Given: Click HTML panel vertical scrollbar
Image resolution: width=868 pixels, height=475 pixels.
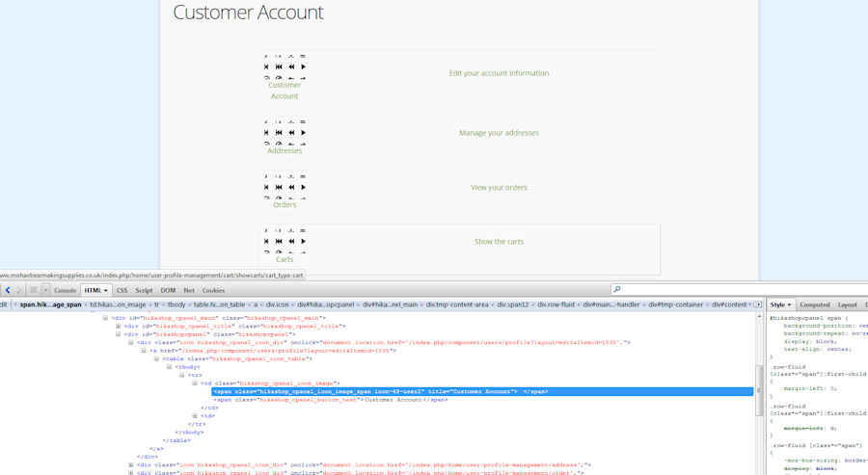Looking at the screenshot, I should [759, 390].
